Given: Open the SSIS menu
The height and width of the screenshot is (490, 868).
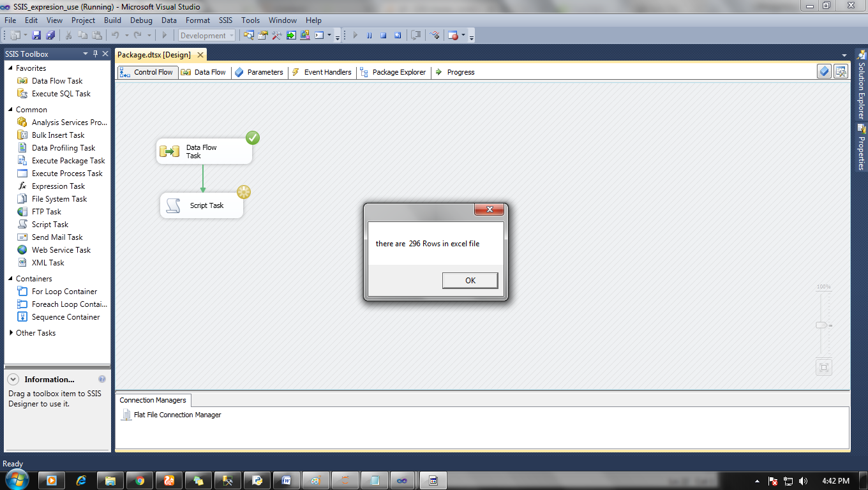Looking at the screenshot, I should tap(225, 20).
